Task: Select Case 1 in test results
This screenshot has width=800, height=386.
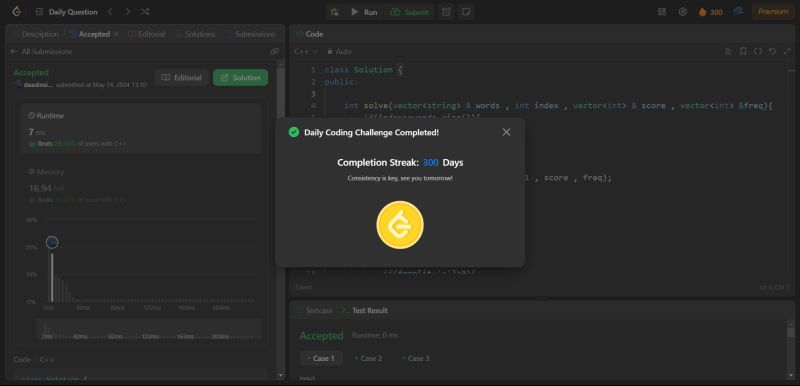Action: click(x=321, y=358)
